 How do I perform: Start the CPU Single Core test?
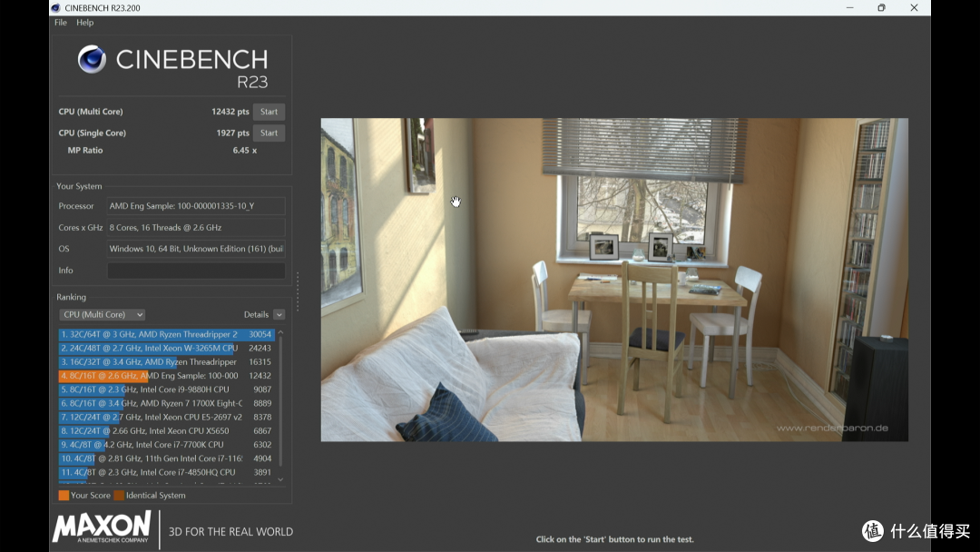(x=269, y=133)
